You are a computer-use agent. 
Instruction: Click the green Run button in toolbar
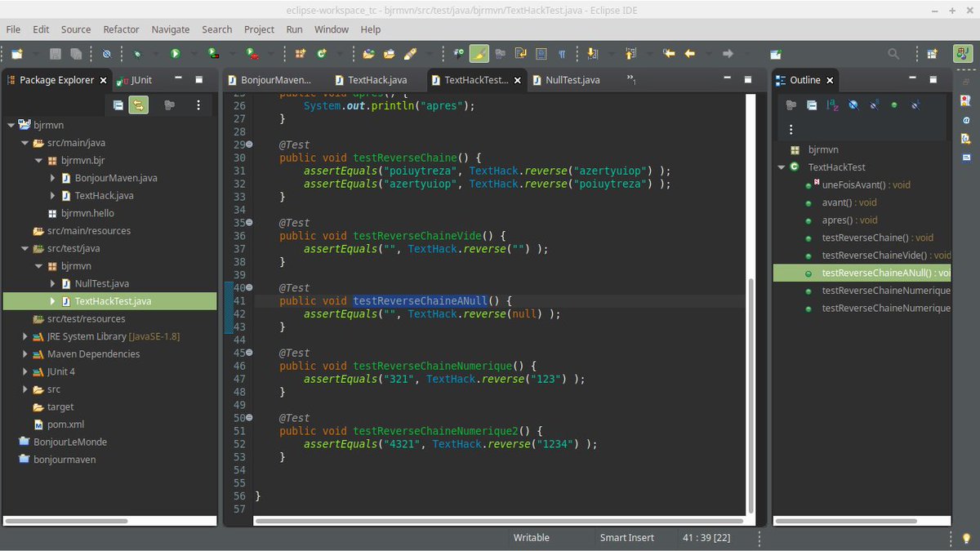[175, 54]
